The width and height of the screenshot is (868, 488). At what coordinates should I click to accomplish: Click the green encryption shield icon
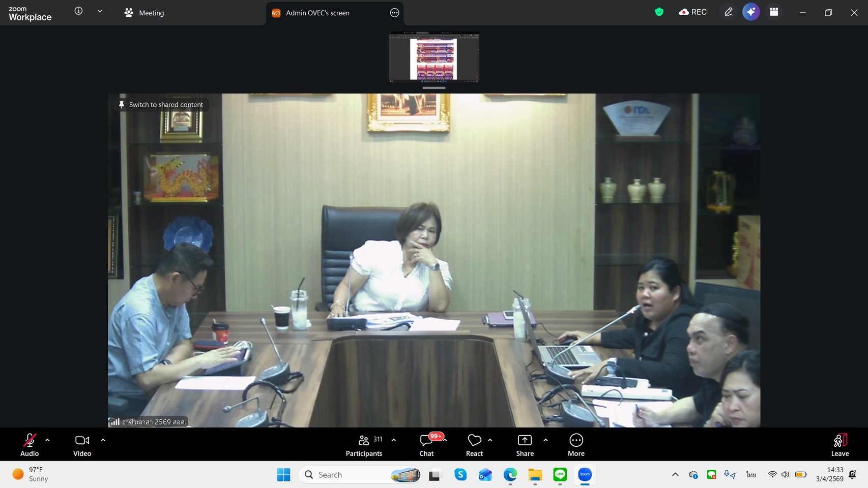pos(659,12)
